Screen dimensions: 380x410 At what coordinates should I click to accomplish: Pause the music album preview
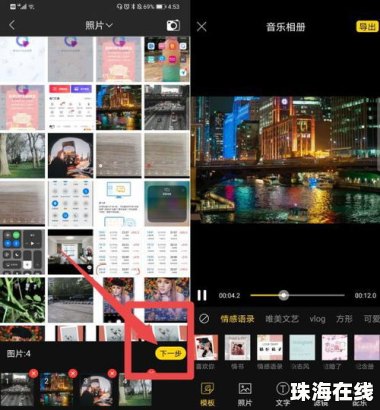202,295
